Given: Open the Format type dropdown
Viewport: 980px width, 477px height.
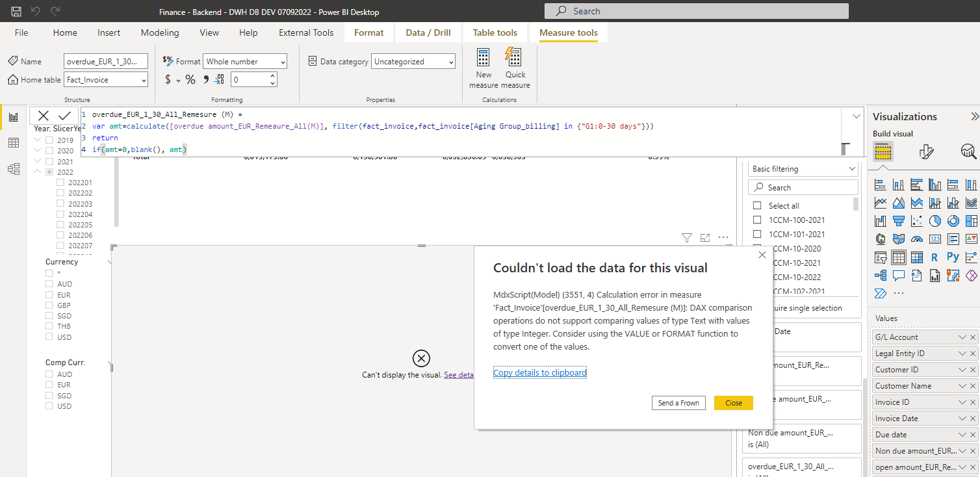Looking at the screenshot, I should tap(245, 62).
